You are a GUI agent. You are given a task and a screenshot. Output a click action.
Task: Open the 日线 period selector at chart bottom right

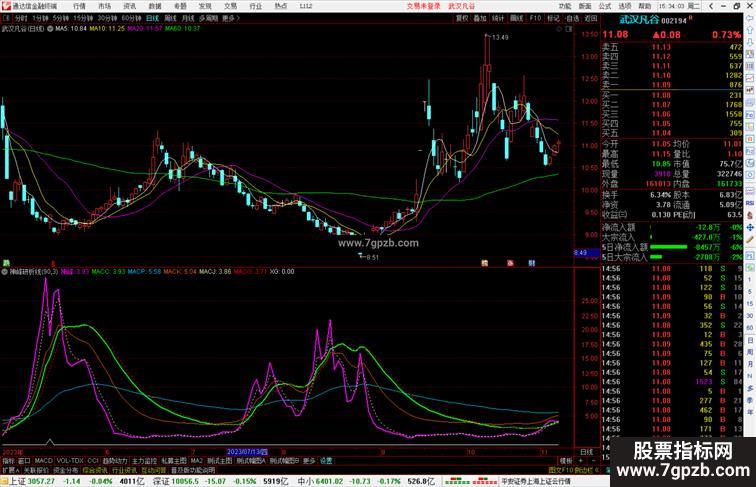[x=586, y=452]
